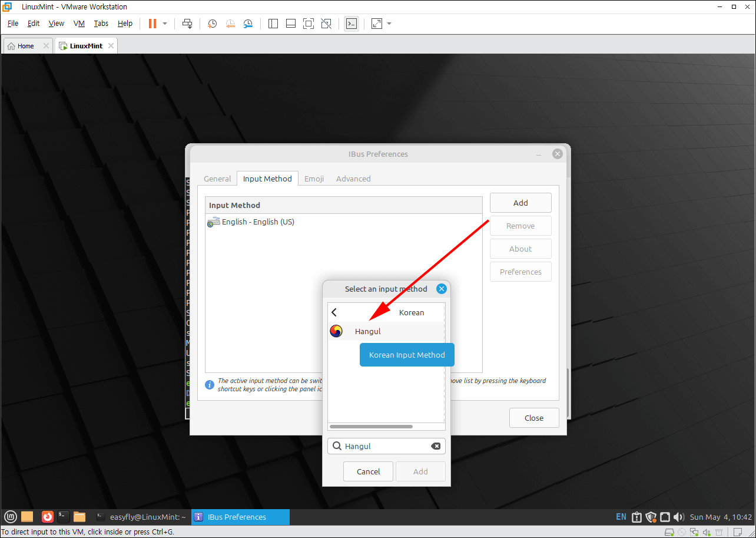The image size is (756, 538).
Task: Open the snapshot manager wrench-clock icon
Action: (x=248, y=24)
